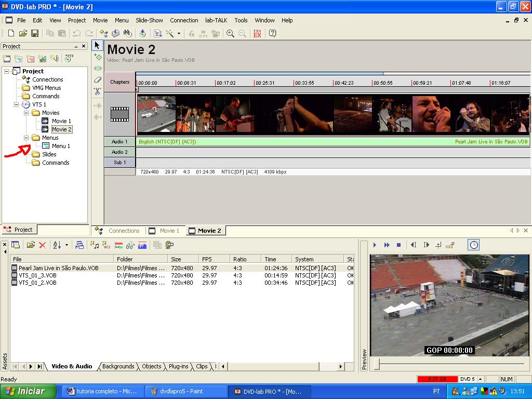Select Menu 1 in the project tree
532x399 pixels.
click(x=61, y=146)
